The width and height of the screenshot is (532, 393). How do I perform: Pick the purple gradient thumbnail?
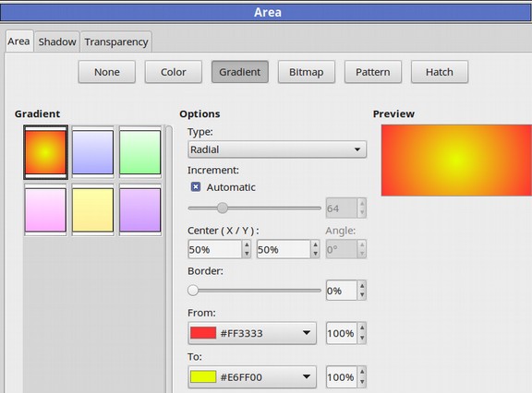[x=140, y=210]
